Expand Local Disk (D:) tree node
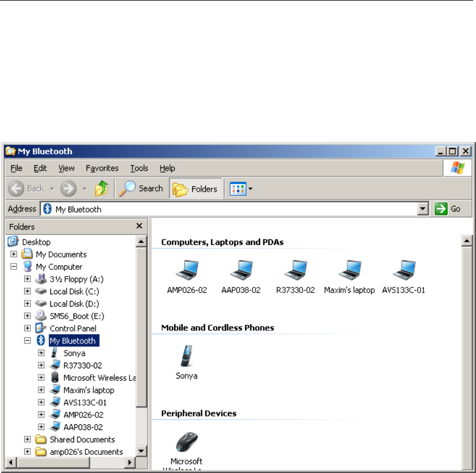Viewport: 476px width, 473px height. point(27,303)
